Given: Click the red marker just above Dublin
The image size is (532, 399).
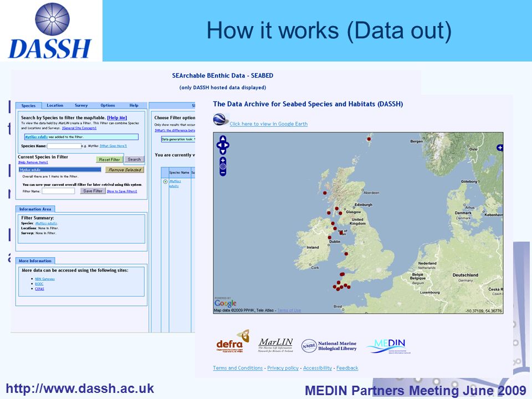Looking at the screenshot, I should (x=329, y=238).
